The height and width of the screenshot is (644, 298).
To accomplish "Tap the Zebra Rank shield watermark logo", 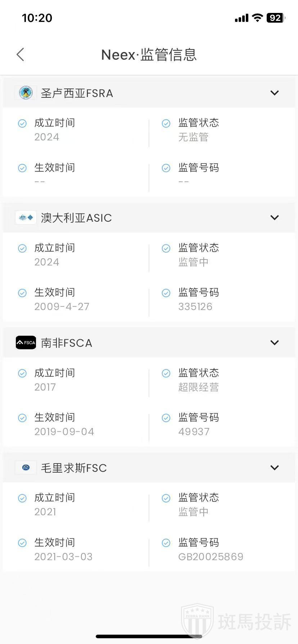I will point(197,621).
